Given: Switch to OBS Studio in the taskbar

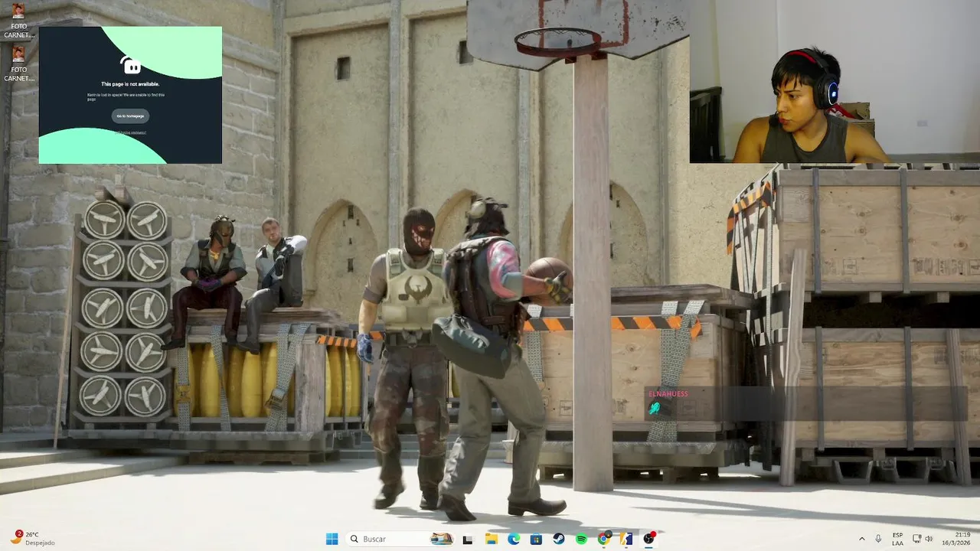Looking at the screenshot, I should [649, 539].
